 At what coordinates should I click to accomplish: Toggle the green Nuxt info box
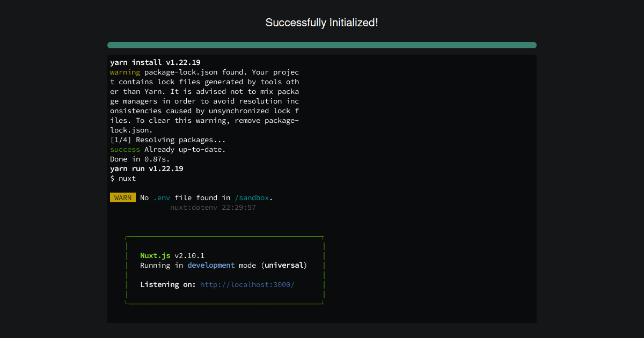click(224, 270)
